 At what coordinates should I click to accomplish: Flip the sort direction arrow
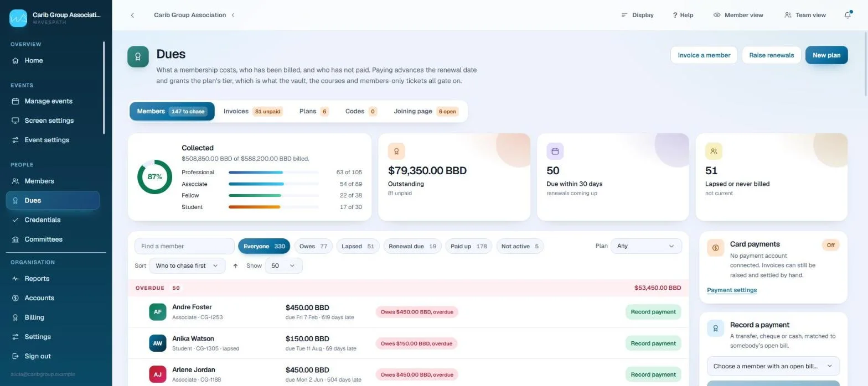pos(235,265)
